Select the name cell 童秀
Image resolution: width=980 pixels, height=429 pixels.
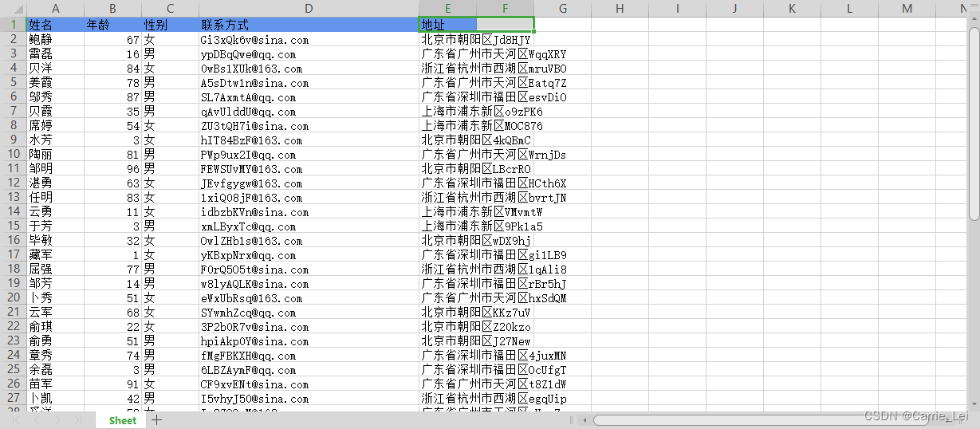(x=55, y=355)
